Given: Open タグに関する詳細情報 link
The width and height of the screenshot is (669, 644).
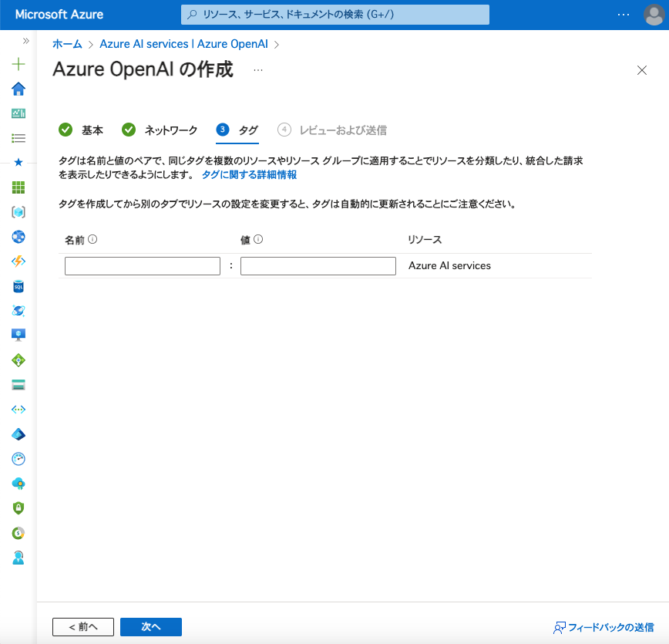Looking at the screenshot, I should pyautogui.click(x=249, y=174).
